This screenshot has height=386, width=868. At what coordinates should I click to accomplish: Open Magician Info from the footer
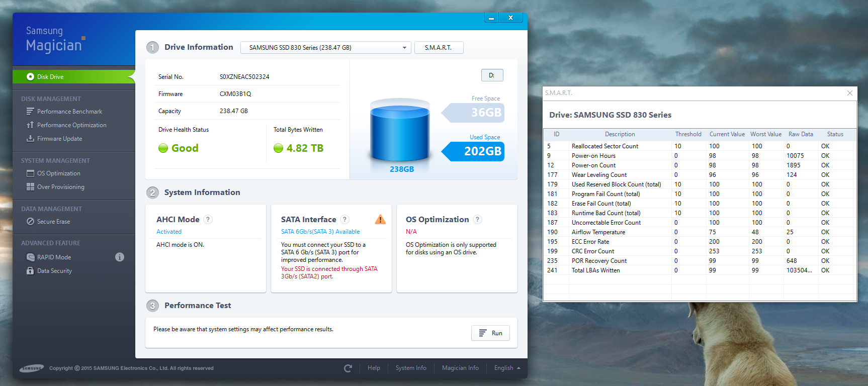coord(460,368)
